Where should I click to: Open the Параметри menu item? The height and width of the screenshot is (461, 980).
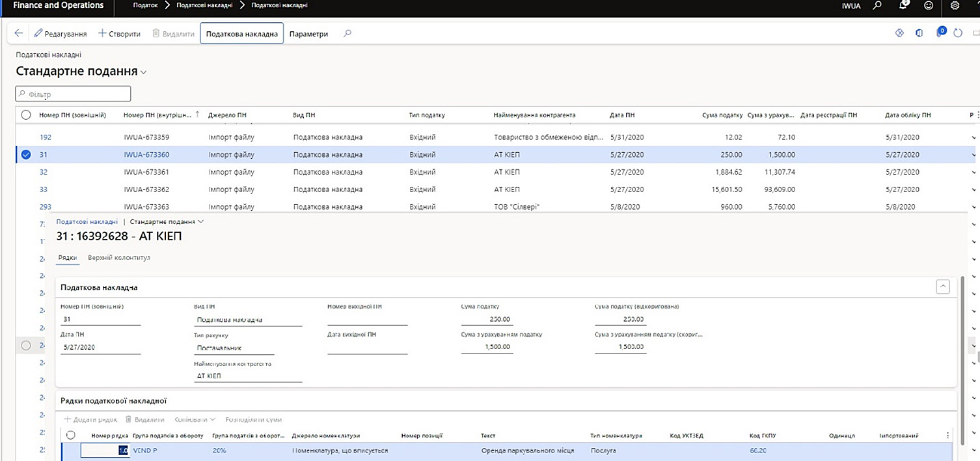point(309,33)
